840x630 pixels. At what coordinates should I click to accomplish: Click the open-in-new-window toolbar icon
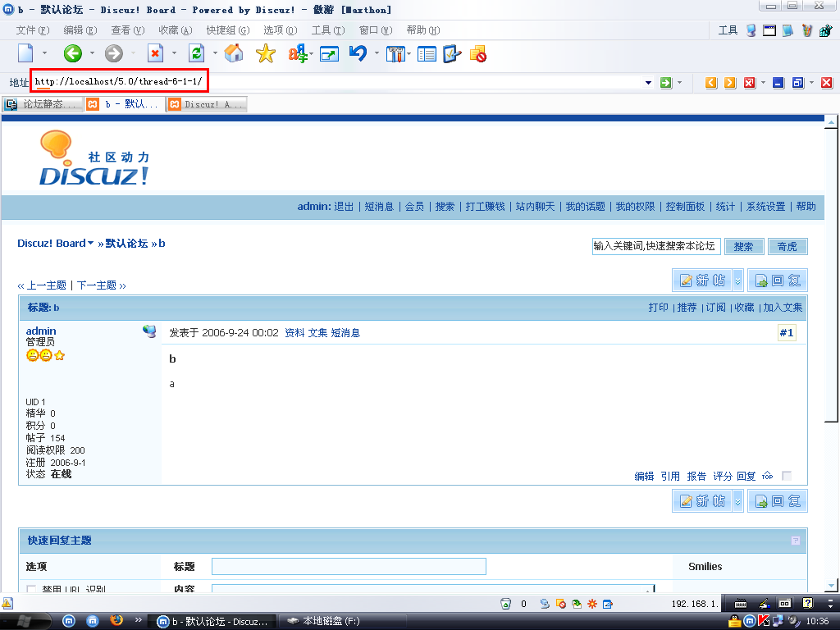[x=329, y=53]
